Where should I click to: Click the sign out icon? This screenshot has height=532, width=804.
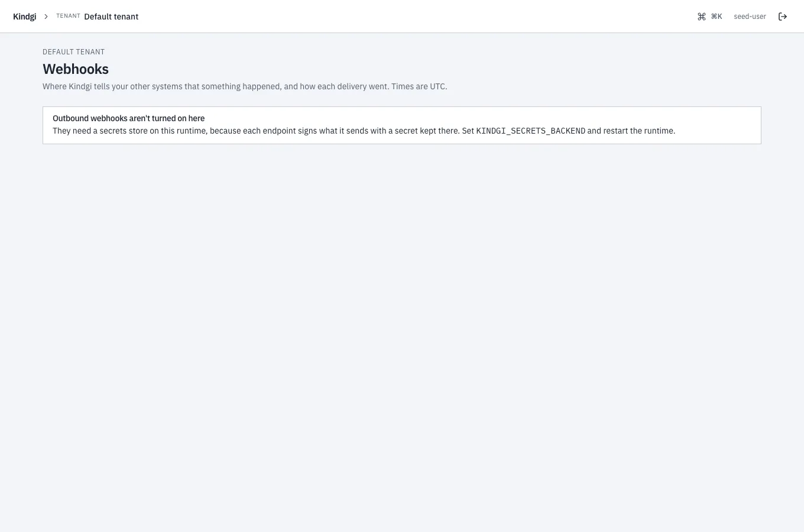783,17
